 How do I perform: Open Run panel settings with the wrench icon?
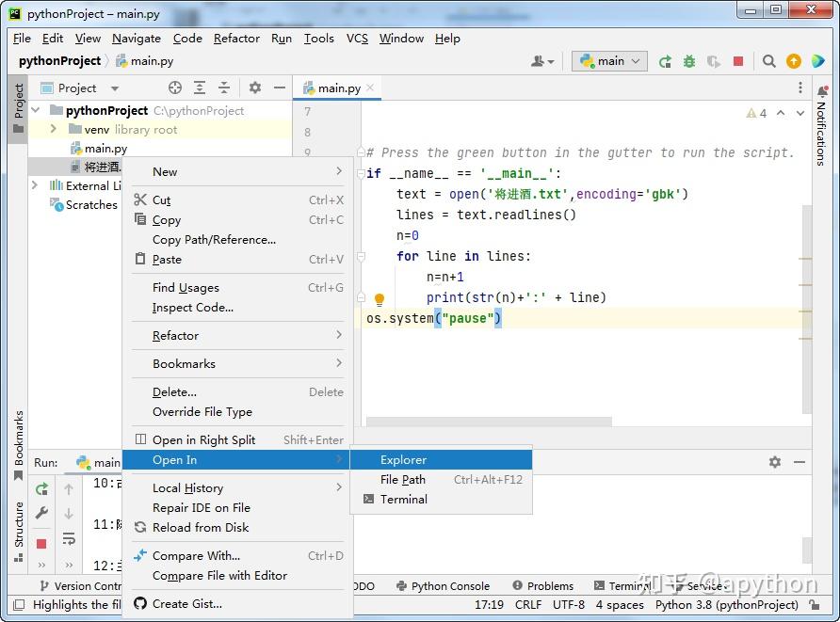tap(41, 514)
